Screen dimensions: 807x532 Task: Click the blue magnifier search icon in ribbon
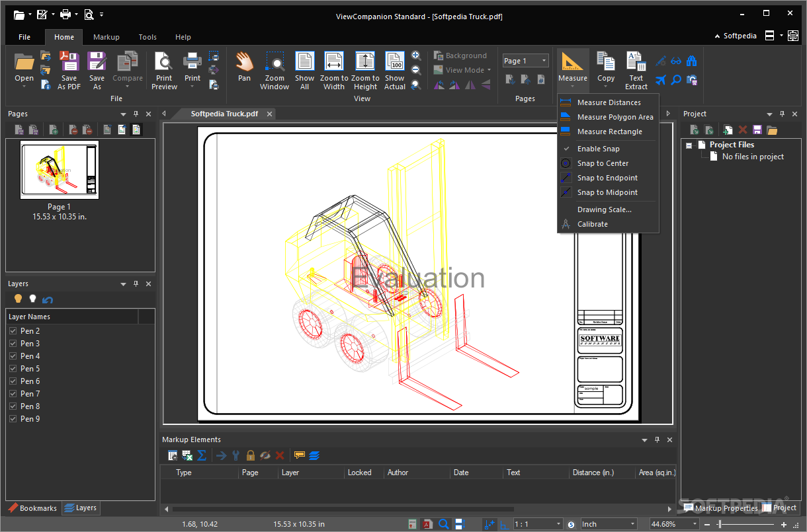676,80
